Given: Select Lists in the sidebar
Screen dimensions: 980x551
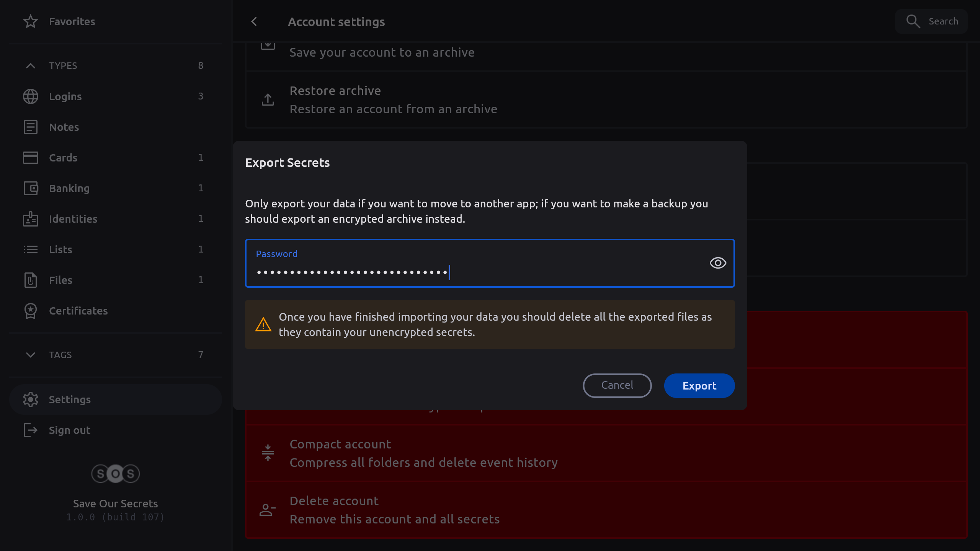Looking at the screenshot, I should coord(60,249).
